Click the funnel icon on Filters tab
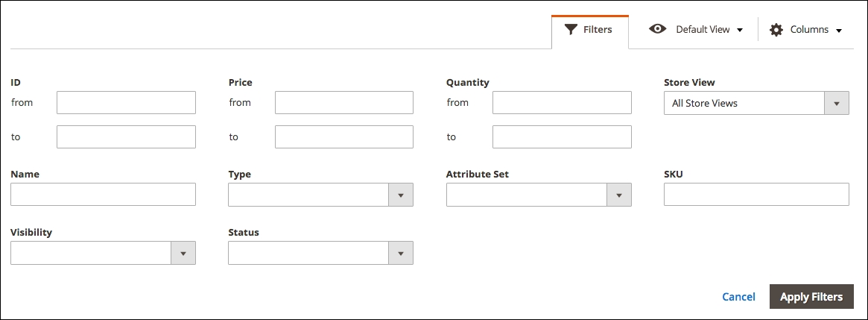 [571, 29]
